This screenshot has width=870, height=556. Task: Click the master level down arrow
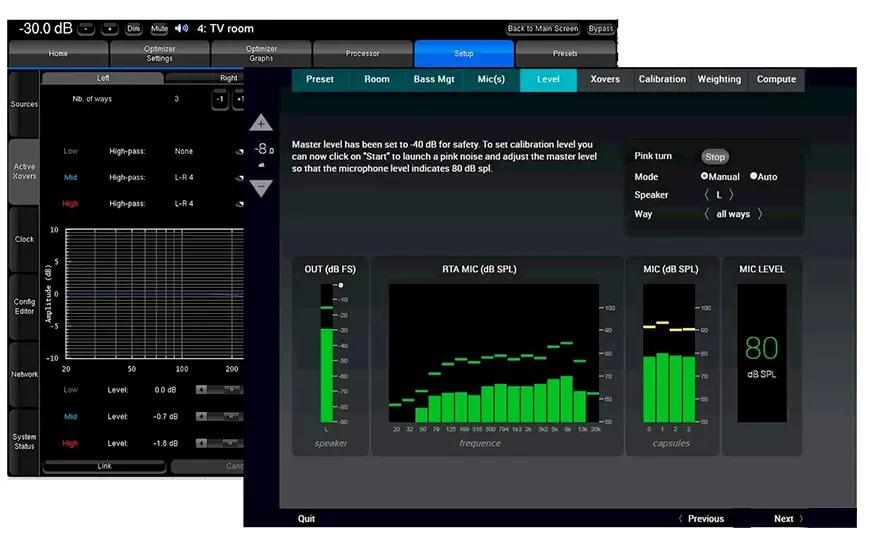(261, 187)
